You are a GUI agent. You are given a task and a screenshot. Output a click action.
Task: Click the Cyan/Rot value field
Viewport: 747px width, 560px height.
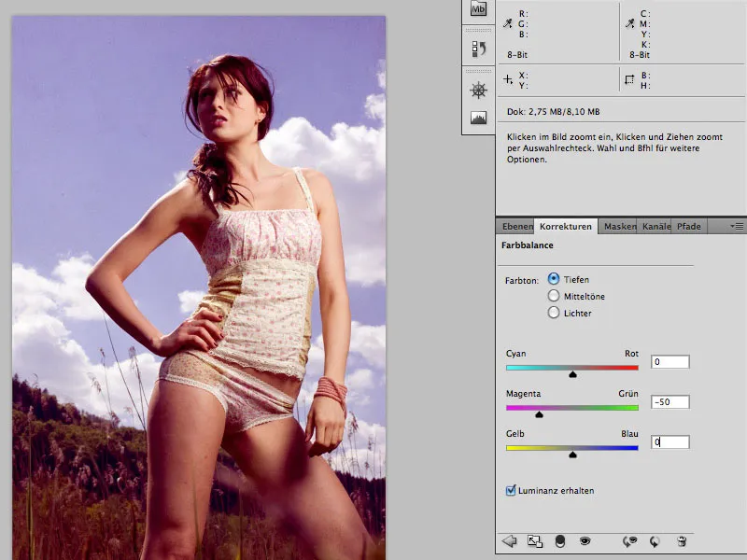(x=669, y=362)
